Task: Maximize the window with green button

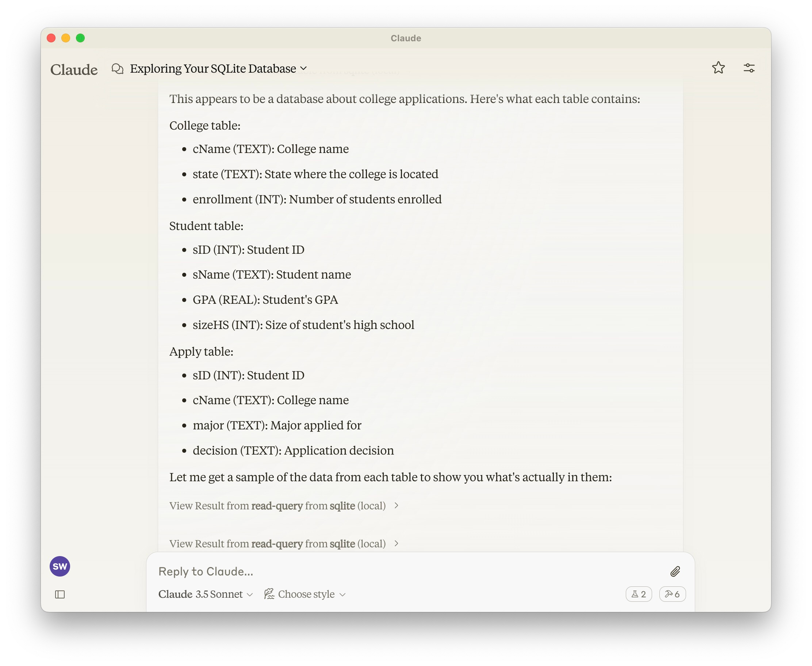Action: click(80, 38)
